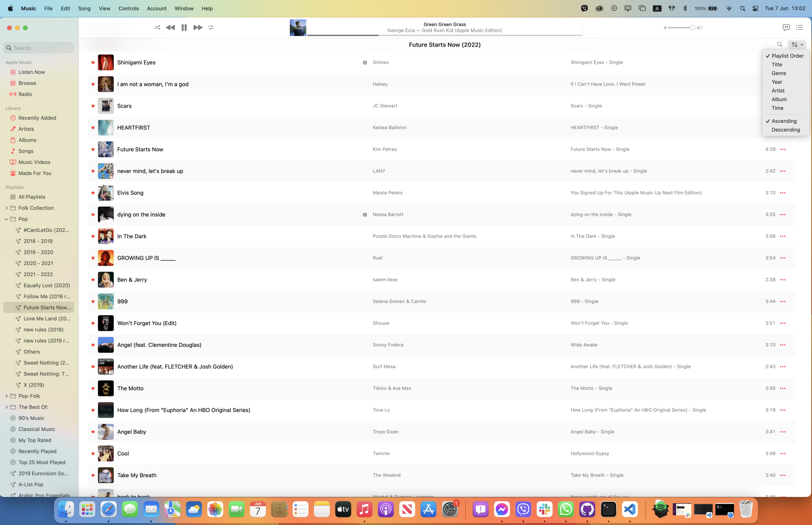The height and width of the screenshot is (525, 812).
Task: Open Radio in sidebar
Action: [25, 94]
